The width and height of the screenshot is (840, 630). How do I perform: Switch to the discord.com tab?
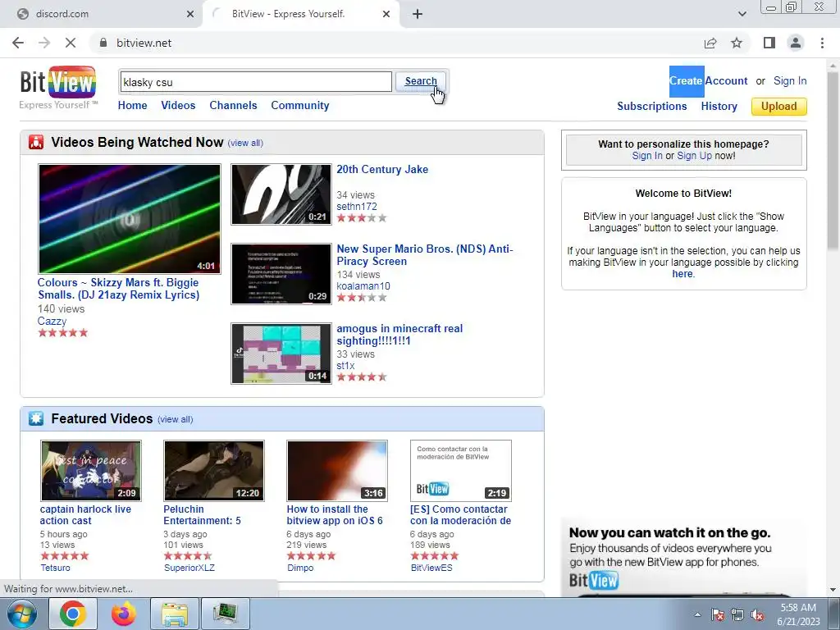tap(102, 14)
